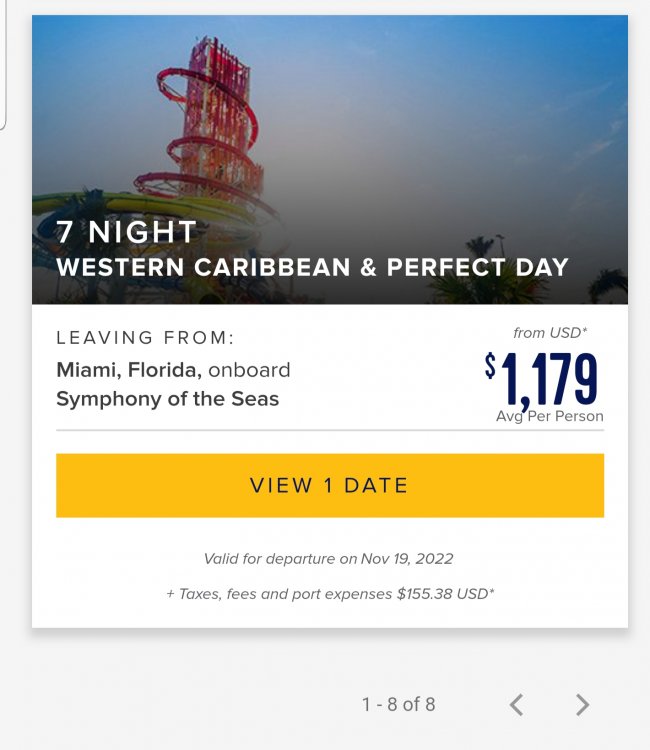Click the 1 - 8 of 8 page counter
Viewport: 650px width, 750px height.
coord(399,705)
